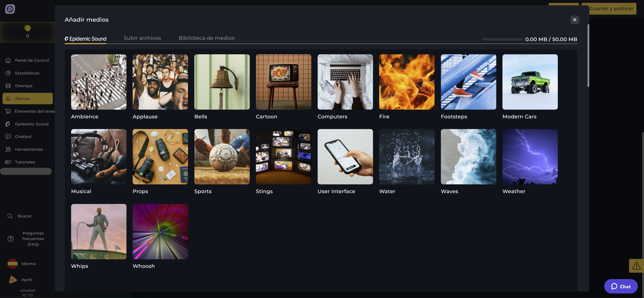Click the Chatbot sidebar icon
The width and height of the screenshot is (644, 298).
(8, 137)
